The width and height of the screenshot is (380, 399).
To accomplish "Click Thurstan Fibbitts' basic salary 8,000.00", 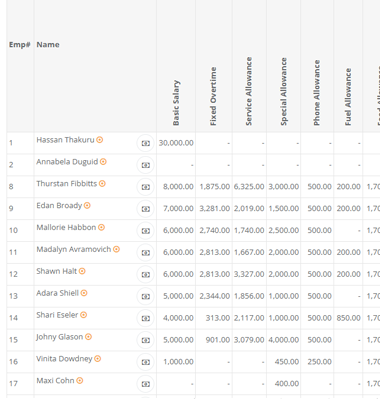I will (178, 187).
